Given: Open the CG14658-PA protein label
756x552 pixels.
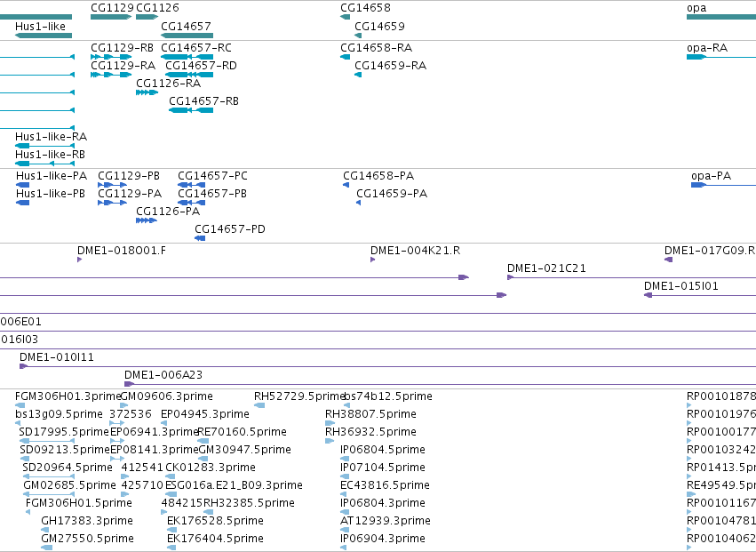Looking at the screenshot, I should point(378,176).
